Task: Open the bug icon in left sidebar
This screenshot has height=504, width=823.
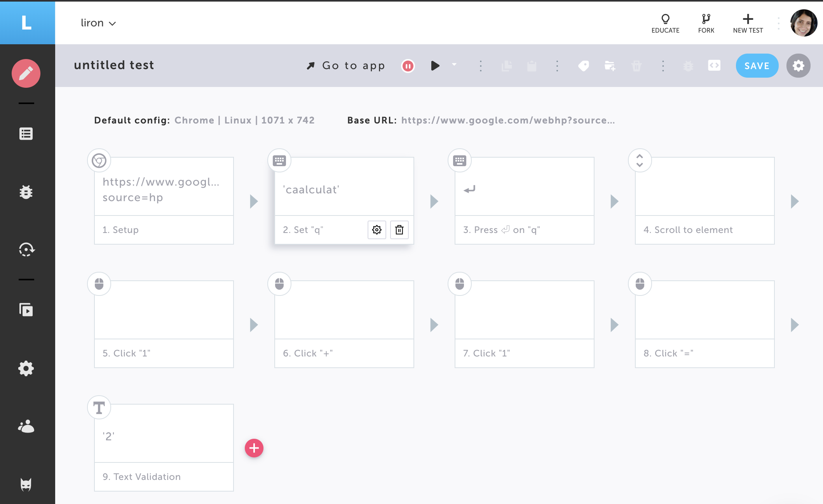Action: (26, 192)
